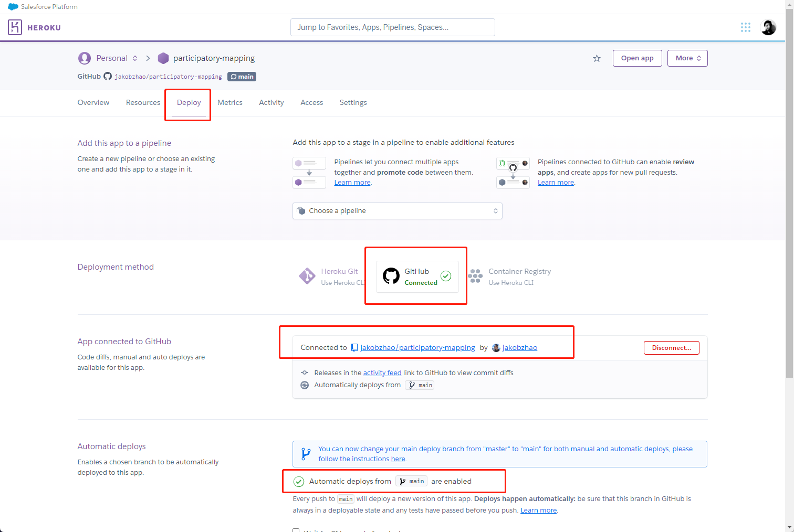Open the Choose a pipeline dropdown
The width and height of the screenshot is (794, 532).
398,211
